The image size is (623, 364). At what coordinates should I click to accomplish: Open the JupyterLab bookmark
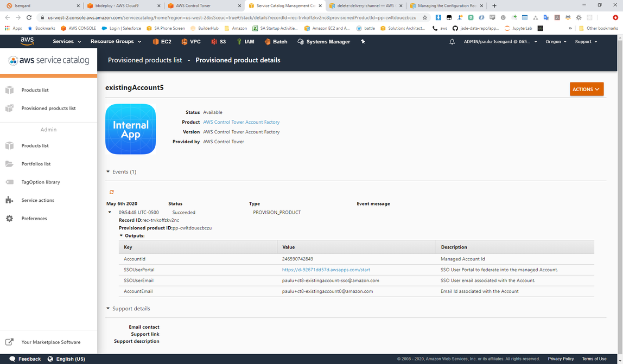[x=518, y=28]
